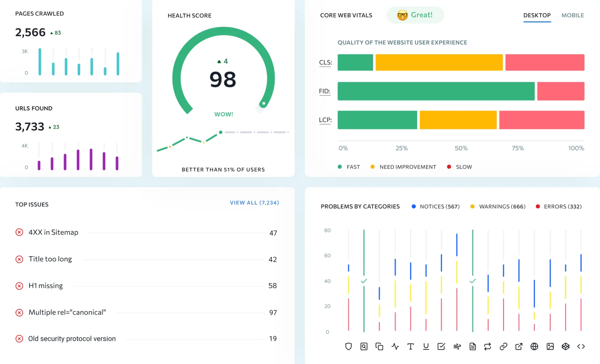Open the globe localization category icon
The height and width of the screenshot is (364, 600).
534,346
